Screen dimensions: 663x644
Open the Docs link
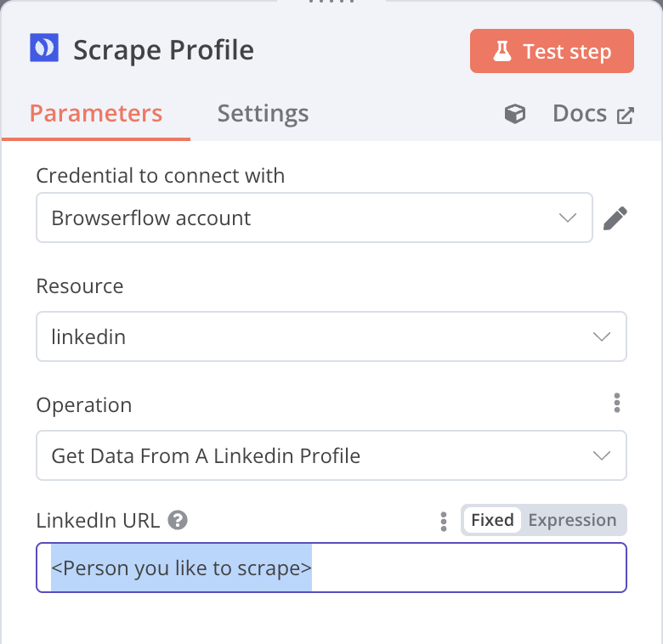coord(579,114)
